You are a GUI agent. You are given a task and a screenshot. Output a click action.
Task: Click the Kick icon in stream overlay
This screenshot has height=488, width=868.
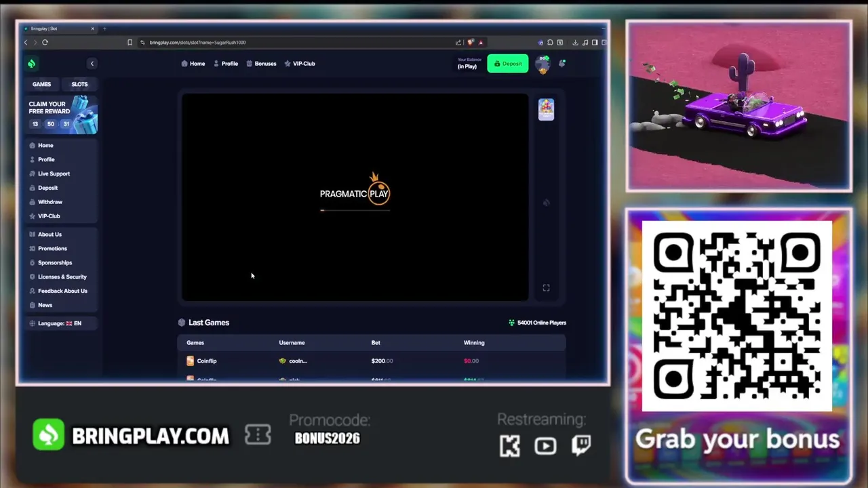[509, 445]
